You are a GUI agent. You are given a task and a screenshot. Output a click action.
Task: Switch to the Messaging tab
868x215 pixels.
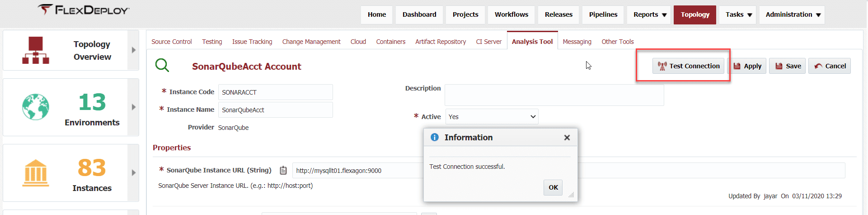tap(577, 42)
